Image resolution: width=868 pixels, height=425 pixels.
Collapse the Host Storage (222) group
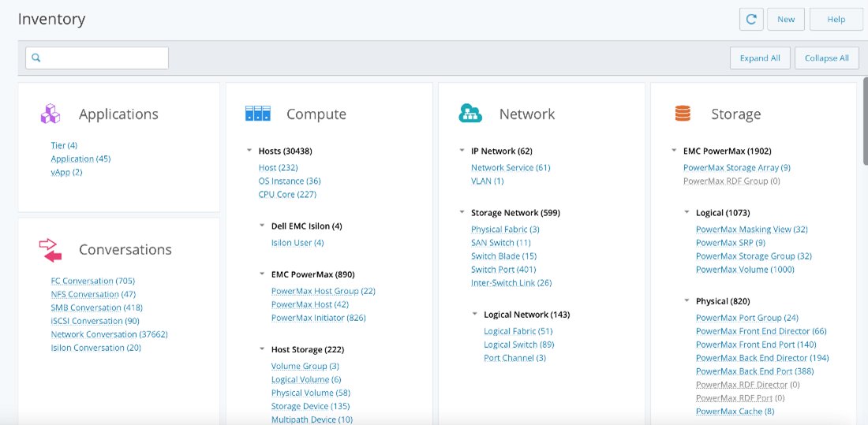263,349
